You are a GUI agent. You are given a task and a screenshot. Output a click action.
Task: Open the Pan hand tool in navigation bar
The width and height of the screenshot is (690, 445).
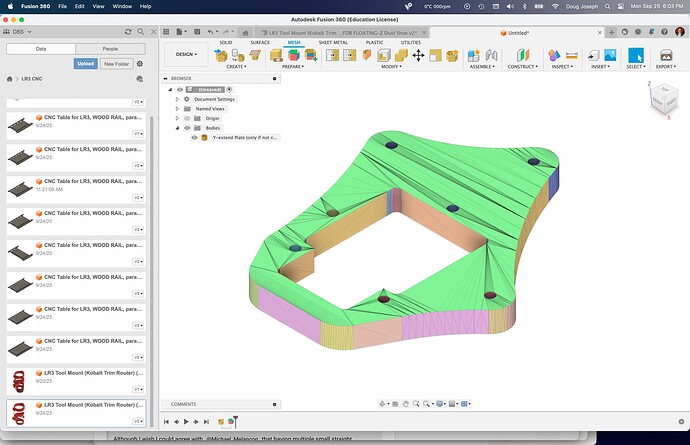pos(405,404)
